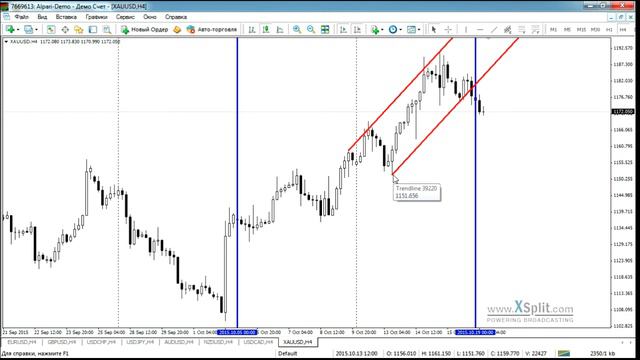Set timeframe to M30

point(595,29)
